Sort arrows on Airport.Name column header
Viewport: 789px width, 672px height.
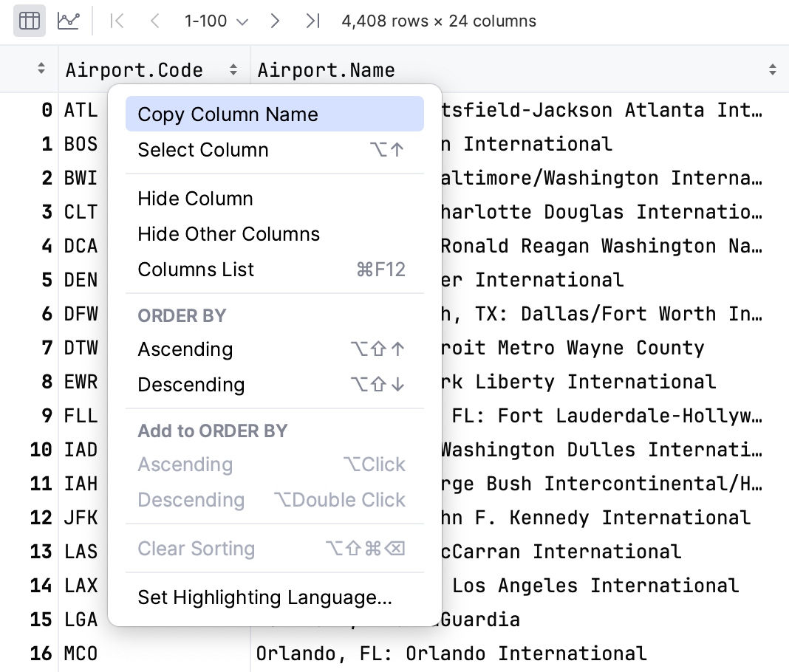(x=773, y=69)
